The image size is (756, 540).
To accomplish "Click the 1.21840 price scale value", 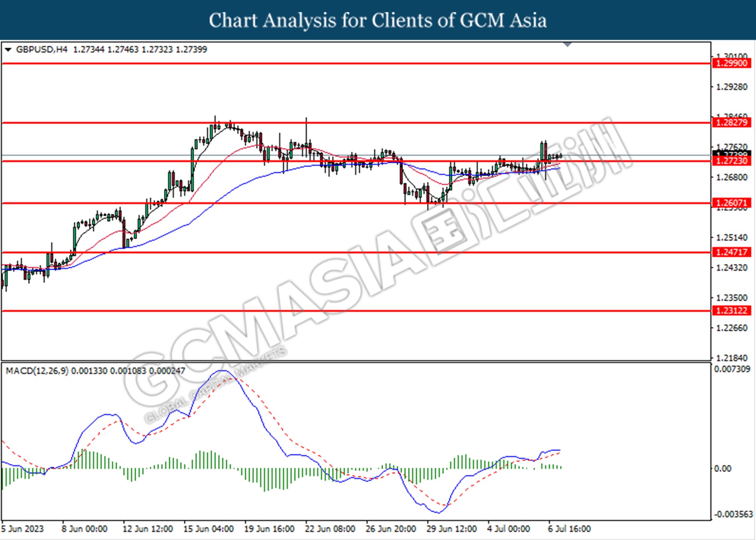I will (732, 358).
